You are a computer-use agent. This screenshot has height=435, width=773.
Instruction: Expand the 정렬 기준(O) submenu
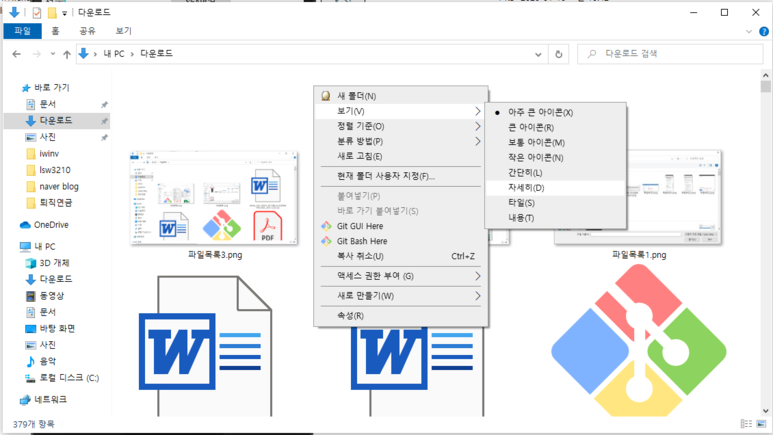click(401, 126)
